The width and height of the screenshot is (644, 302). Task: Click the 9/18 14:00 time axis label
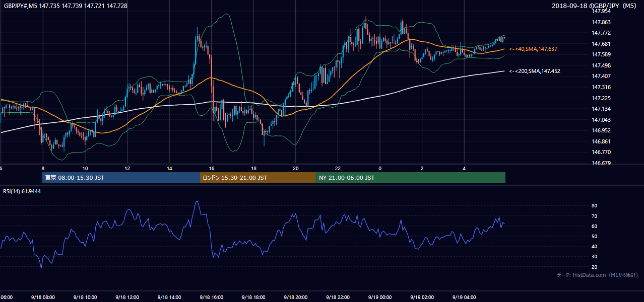coord(169,297)
